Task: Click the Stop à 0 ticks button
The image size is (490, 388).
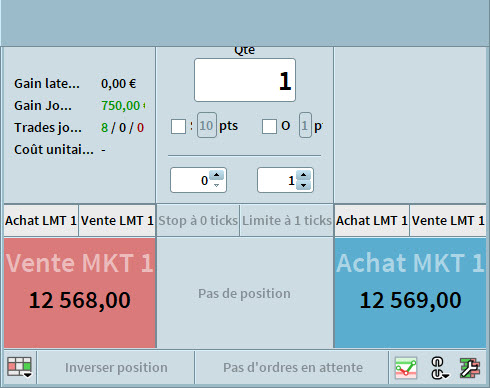Action: [198, 220]
